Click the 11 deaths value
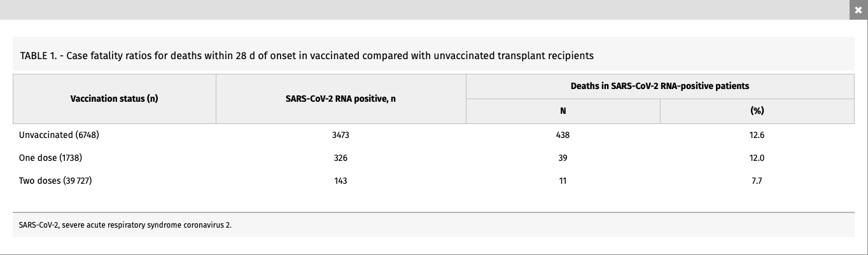The height and width of the screenshot is (255, 868). [x=563, y=181]
